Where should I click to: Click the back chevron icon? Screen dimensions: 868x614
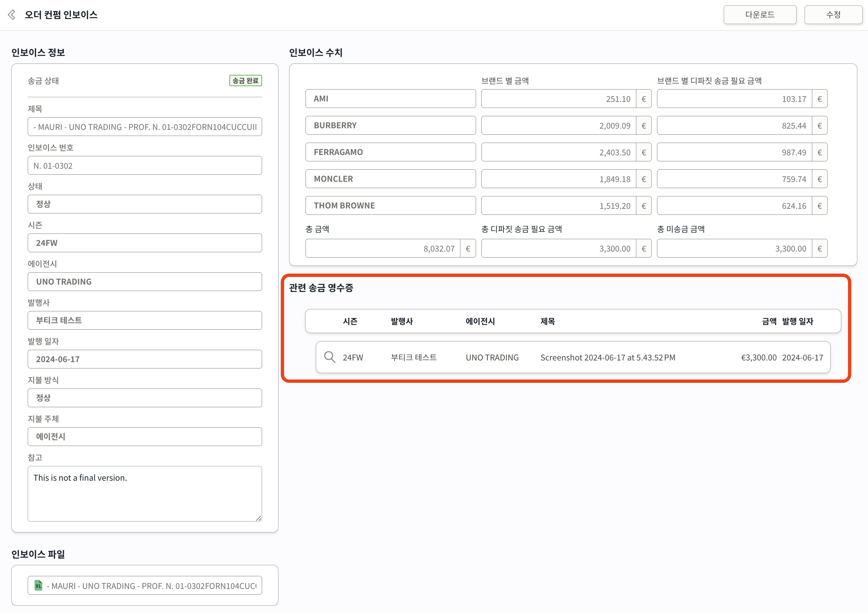click(12, 15)
